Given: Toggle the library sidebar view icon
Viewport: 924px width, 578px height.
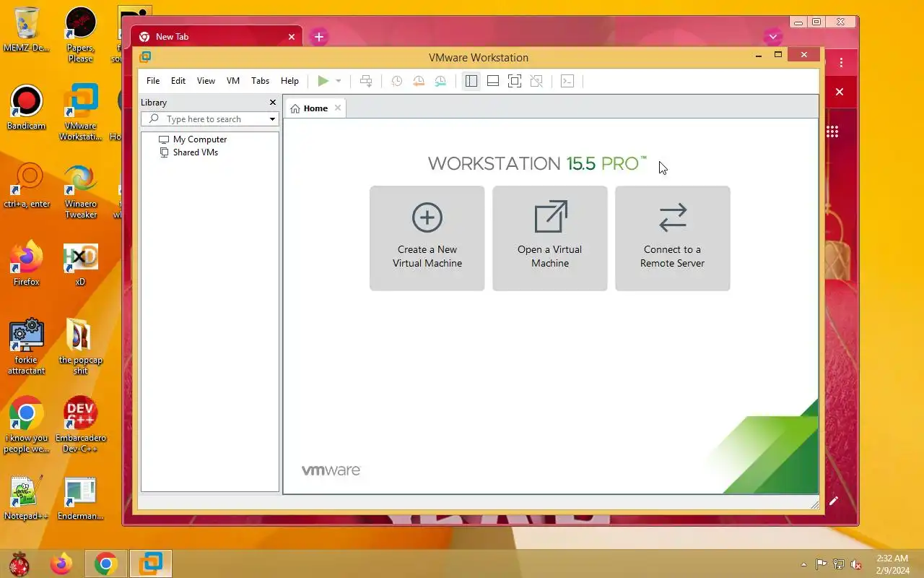Looking at the screenshot, I should coord(471,81).
